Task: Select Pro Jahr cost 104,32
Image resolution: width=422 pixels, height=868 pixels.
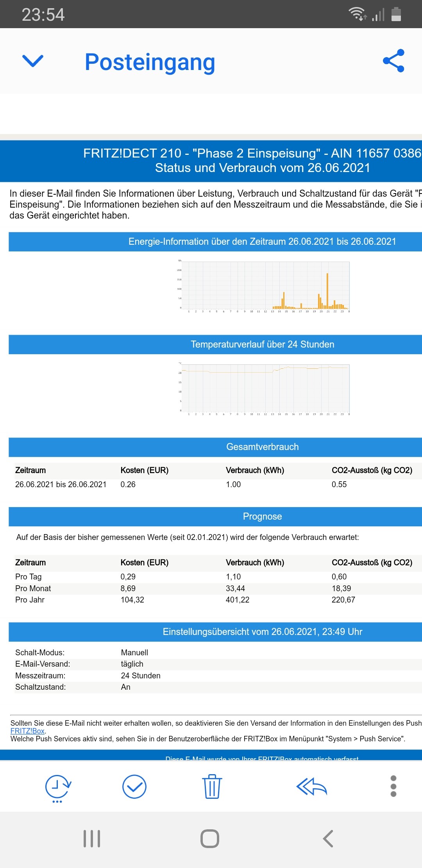Action: click(x=132, y=600)
